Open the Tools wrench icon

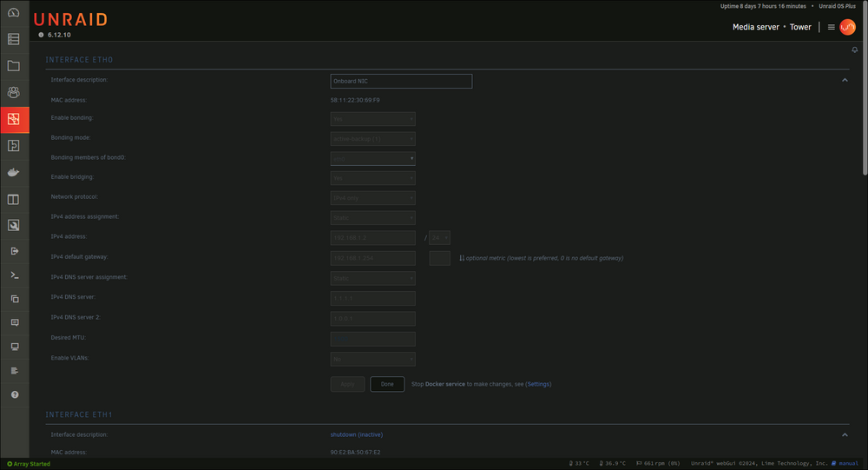pyautogui.click(x=14, y=225)
